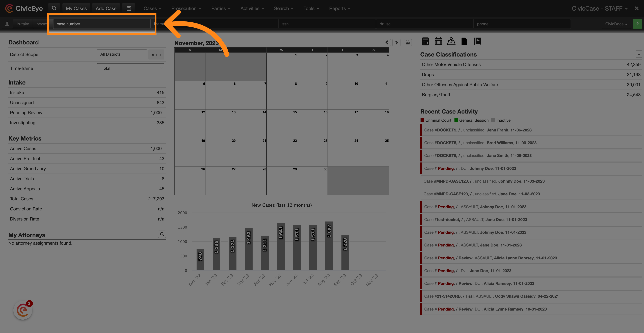Image resolution: width=644 pixels, height=333 pixels.
Task: Click the Criminal Court red legend swatch
Action: pyautogui.click(x=422, y=120)
